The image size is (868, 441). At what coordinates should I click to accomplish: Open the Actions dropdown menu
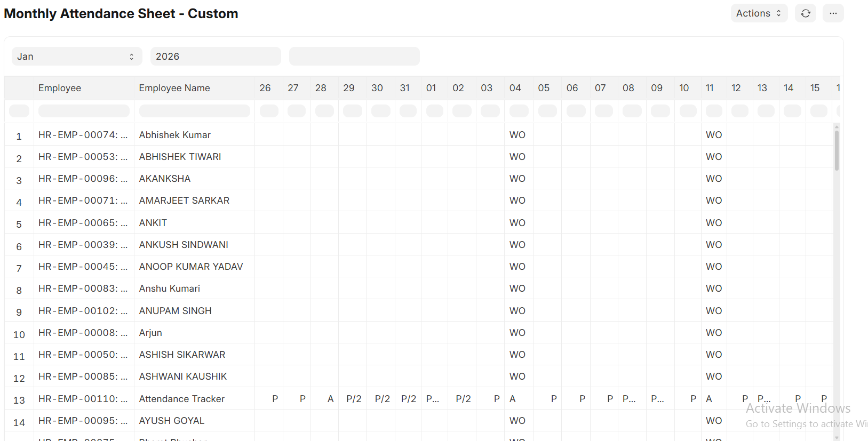(x=758, y=13)
